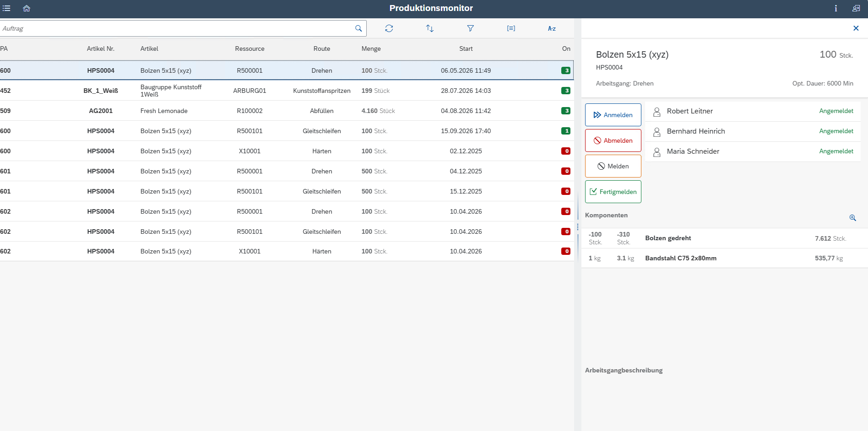Go to the home icon

pos(27,8)
